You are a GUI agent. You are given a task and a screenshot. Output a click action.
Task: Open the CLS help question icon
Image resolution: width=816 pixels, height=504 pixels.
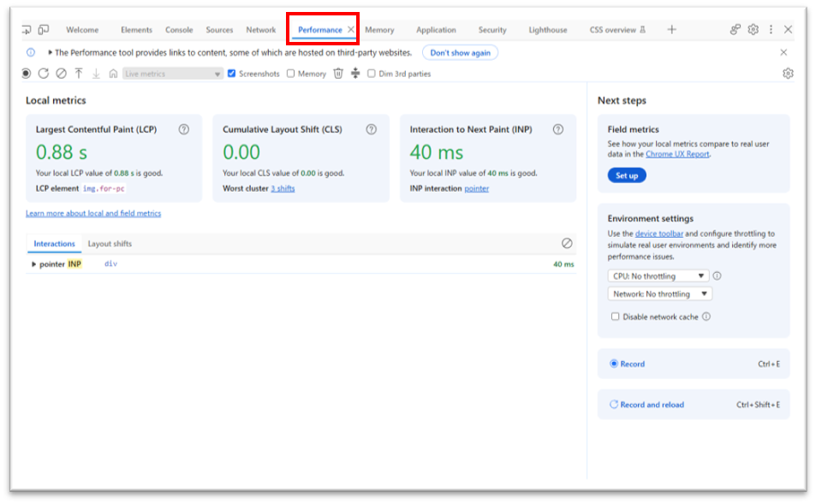click(x=371, y=129)
